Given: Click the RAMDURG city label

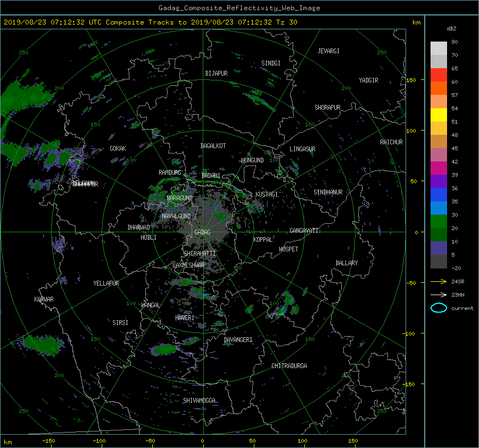Looking at the screenshot, I should pos(170,173).
